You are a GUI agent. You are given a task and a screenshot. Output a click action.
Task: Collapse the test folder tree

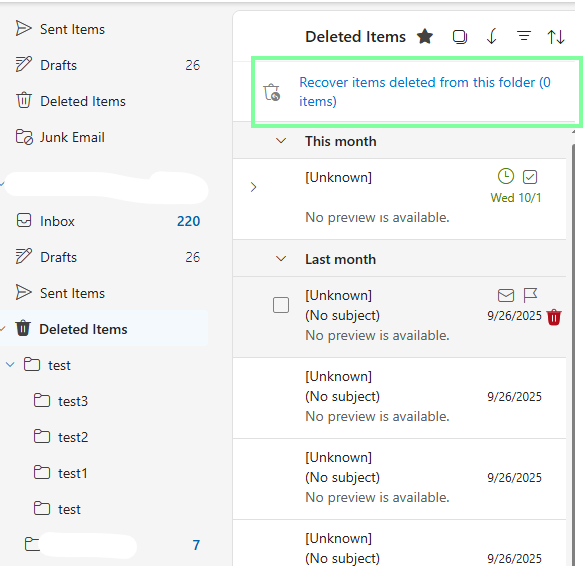10,365
